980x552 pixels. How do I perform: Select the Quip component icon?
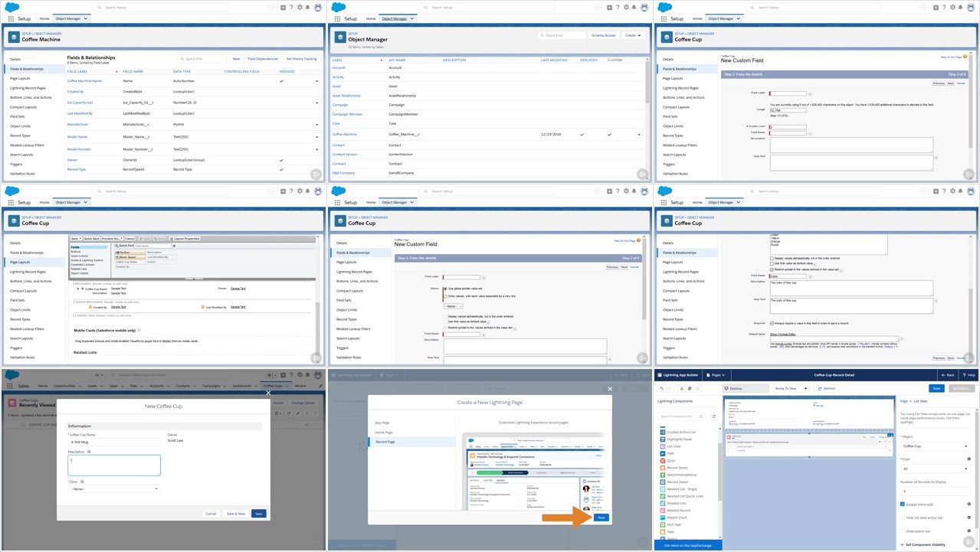point(662,461)
